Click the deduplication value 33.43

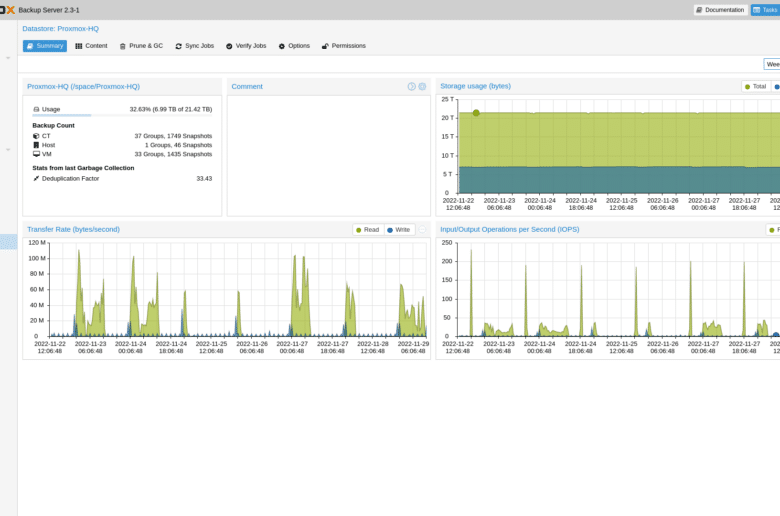tap(204, 179)
